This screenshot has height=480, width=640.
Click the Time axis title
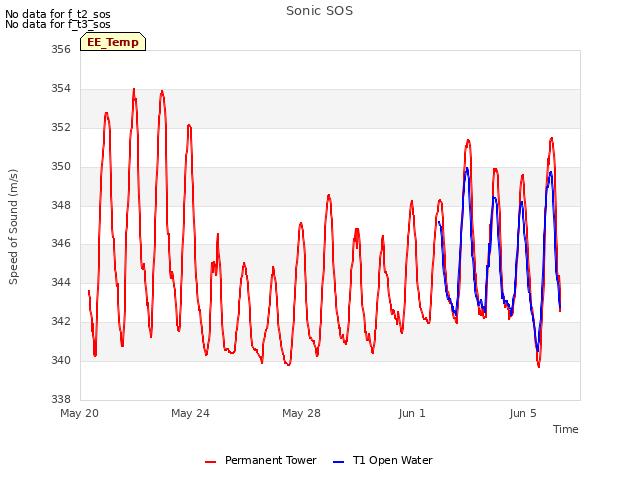pyautogui.click(x=565, y=429)
